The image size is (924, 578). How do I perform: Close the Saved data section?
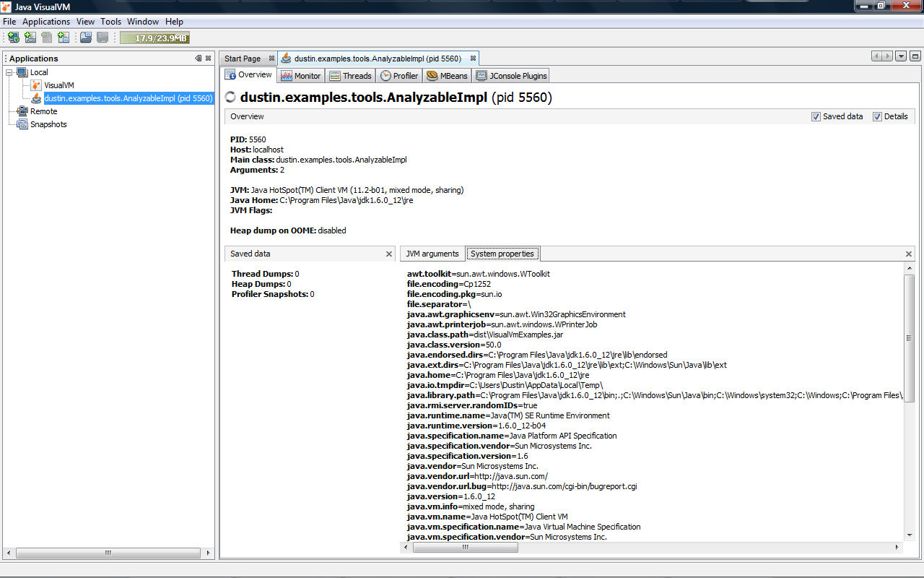pyautogui.click(x=389, y=254)
